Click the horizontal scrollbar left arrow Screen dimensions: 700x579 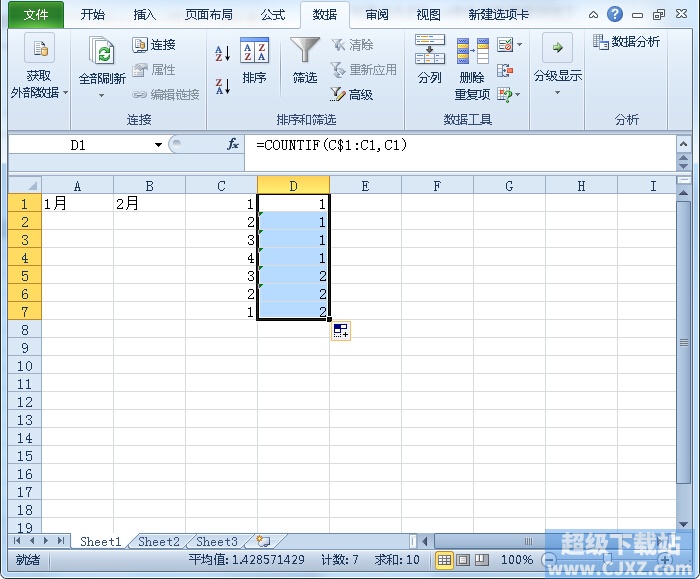click(425, 542)
